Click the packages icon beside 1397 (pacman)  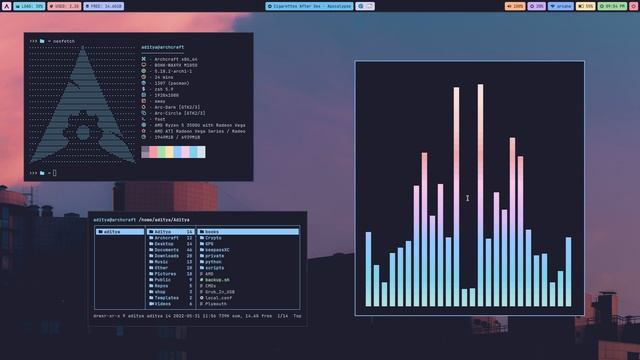tap(144, 83)
